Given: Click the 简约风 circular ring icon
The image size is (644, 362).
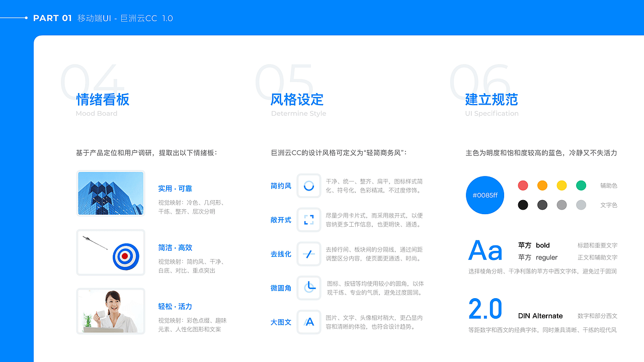Looking at the screenshot, I should (309, 186).
